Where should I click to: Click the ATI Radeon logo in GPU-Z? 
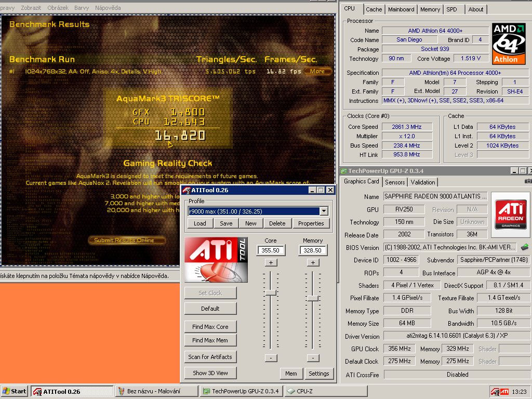point(511,215)
